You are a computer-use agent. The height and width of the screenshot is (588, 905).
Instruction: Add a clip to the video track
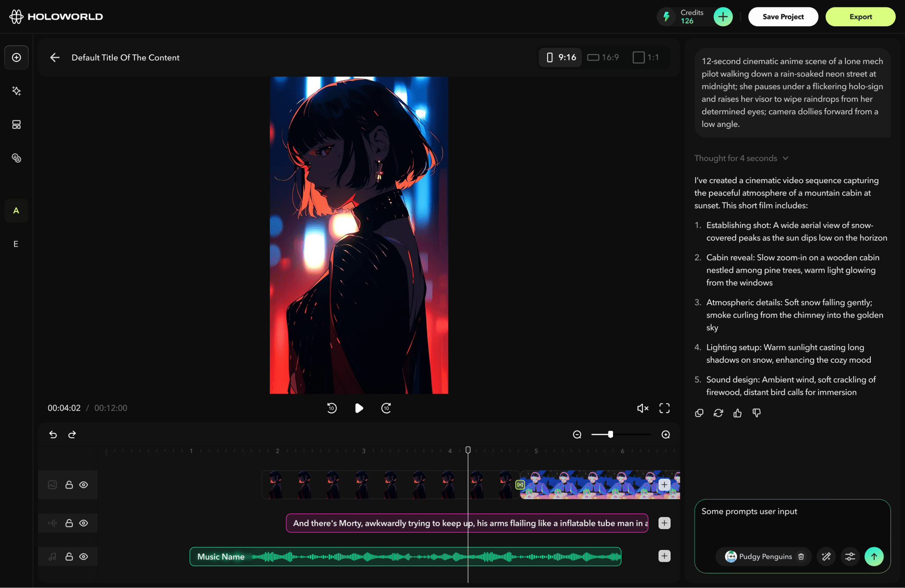click(x=664, y=485)
